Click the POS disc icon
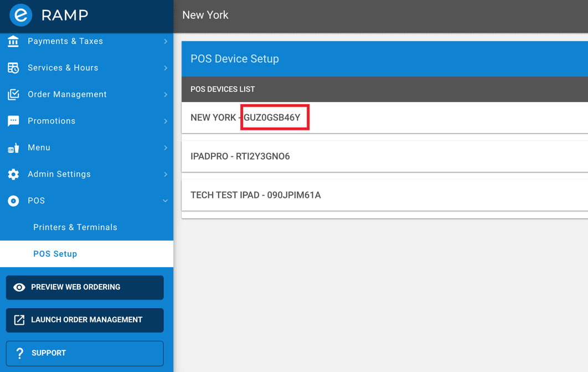588x372 pixels. [x=13, y=201]
